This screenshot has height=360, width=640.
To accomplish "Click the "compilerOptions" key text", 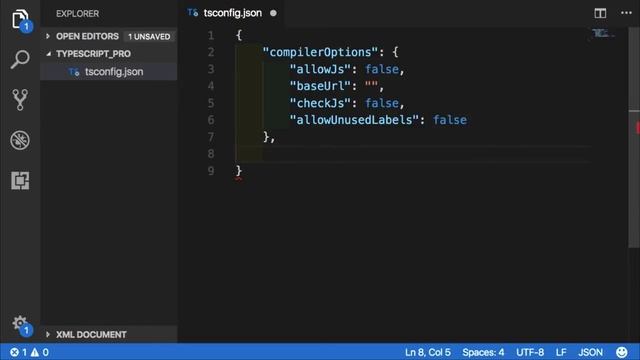I will [x=320, y=52].
